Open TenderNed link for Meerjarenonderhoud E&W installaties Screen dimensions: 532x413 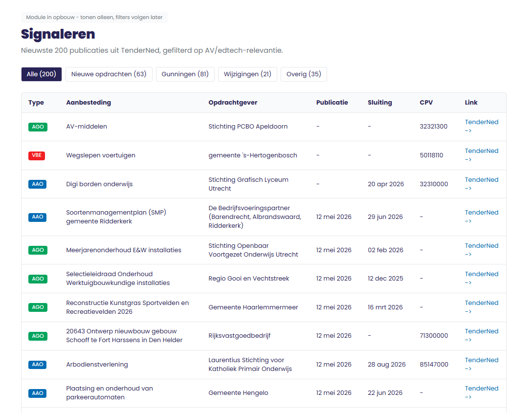[482, 250]
